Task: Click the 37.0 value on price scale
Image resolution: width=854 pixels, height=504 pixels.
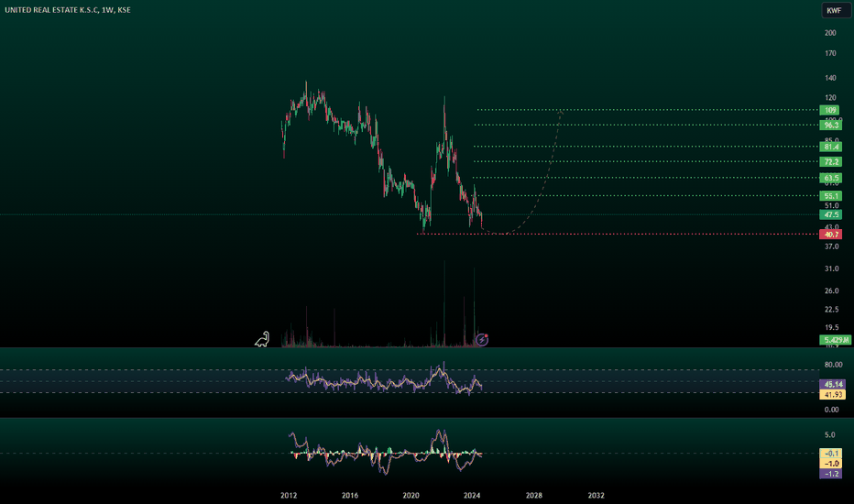Action: (831, 247)
